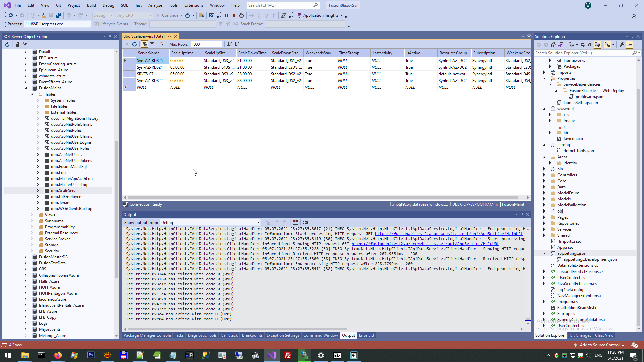Click Solution Explorer Home icon

[x=553, y=45]
